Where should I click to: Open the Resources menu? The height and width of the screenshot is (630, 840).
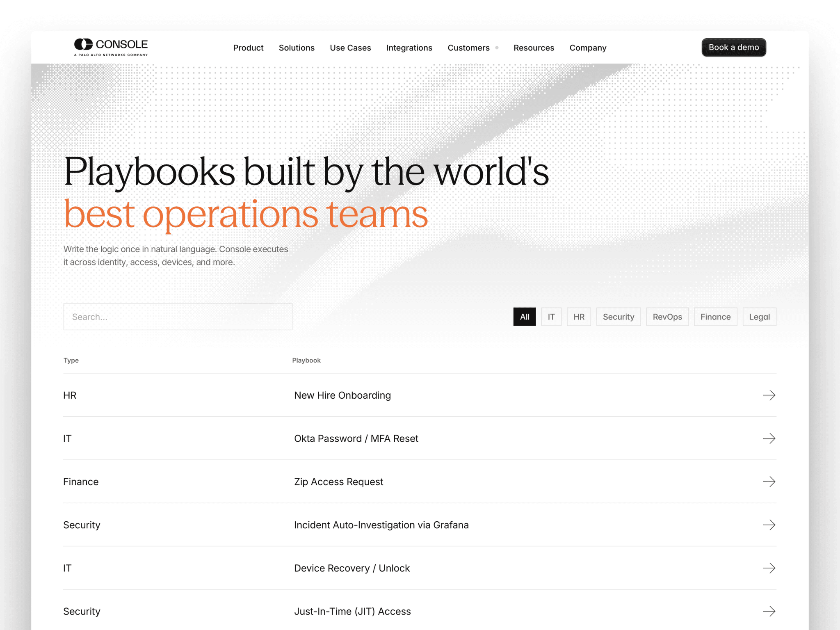pyautogui.click(x=534, y=48)
